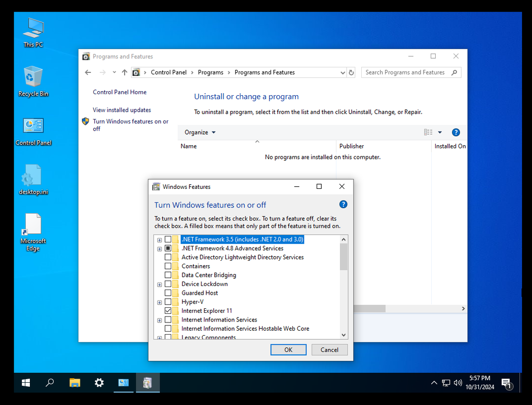Click OK in Windows Features dialog
532x405 pixels.
tap(288, 350)
